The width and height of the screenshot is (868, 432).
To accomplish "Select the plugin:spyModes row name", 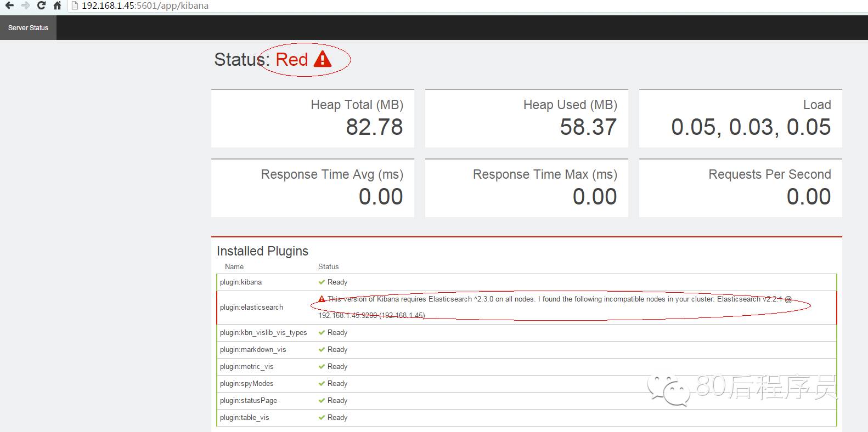I will pyautogui.click(x=246, y=384).
